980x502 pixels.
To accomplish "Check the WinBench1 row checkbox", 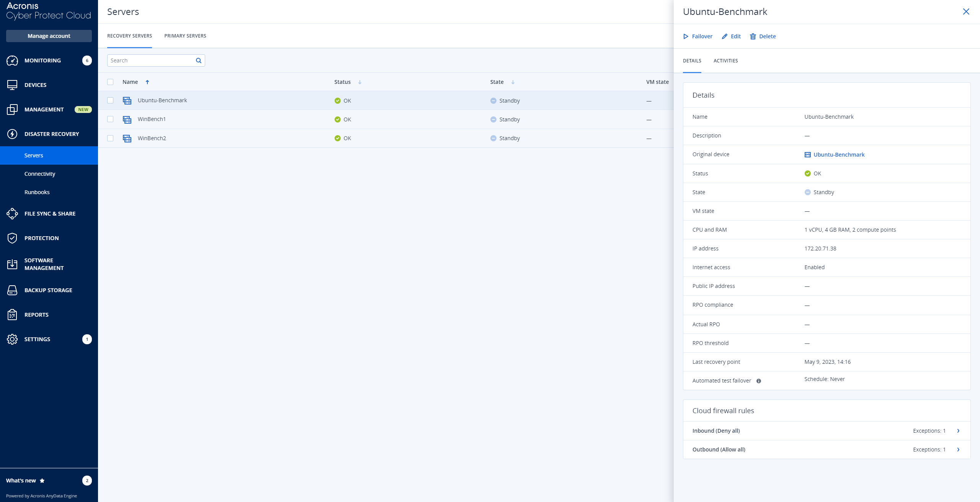I will coord(110,119).
